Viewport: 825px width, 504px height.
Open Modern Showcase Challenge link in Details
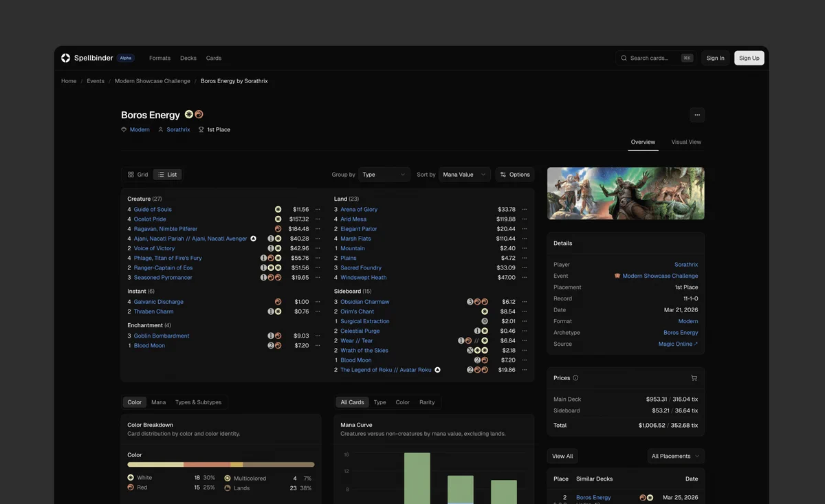[660, 276]
